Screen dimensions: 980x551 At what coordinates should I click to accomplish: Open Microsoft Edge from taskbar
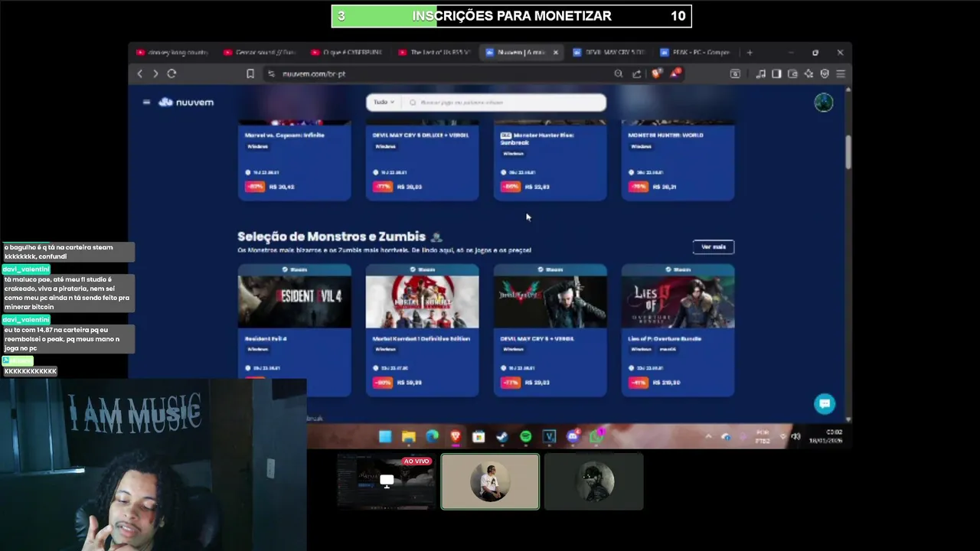[433, 436]
